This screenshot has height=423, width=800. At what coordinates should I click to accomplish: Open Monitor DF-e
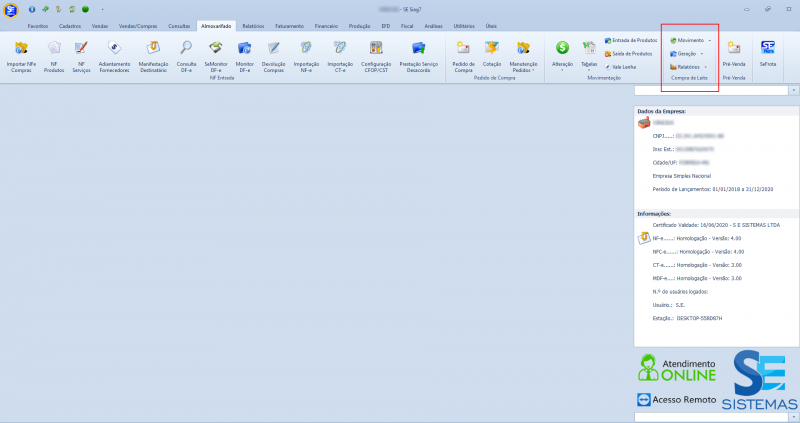(x=244, y=52)
